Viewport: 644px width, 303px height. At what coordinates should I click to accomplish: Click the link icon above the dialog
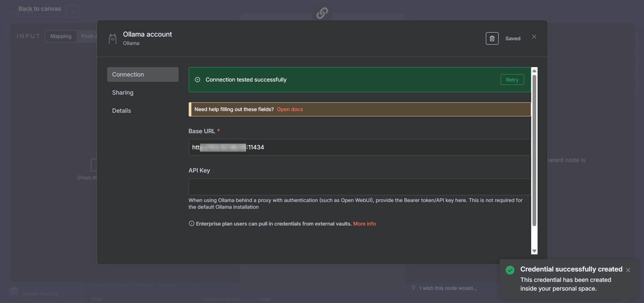322,13
